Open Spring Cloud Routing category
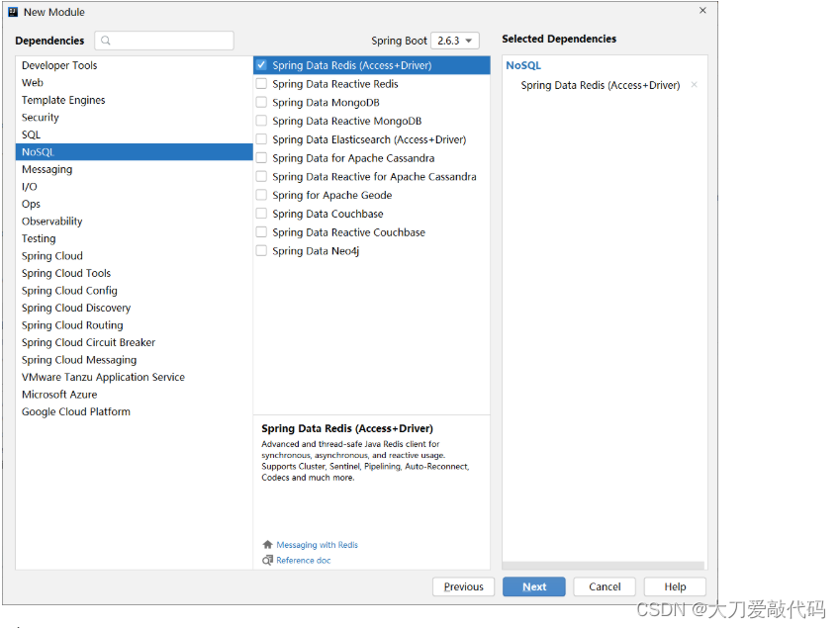Viewport: 840px width, 628px height. [134, 325]
